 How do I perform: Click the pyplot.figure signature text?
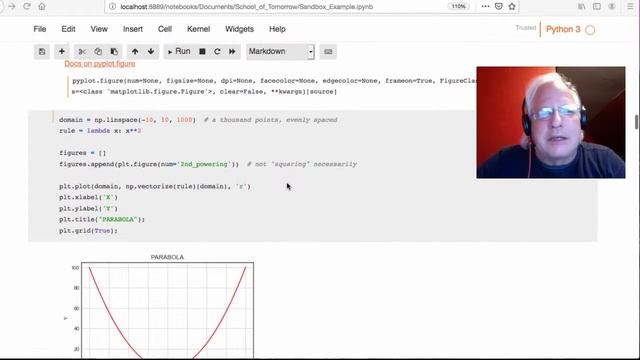tap(273, 86)
